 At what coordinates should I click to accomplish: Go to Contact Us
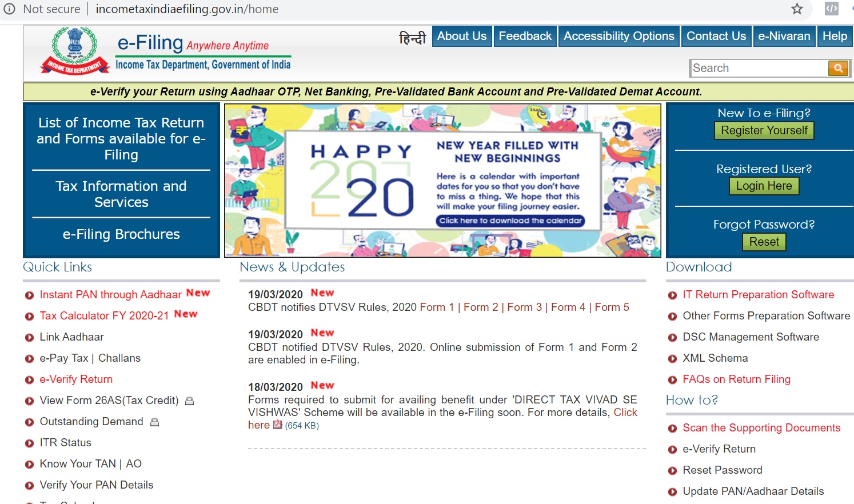pos(716,36)
